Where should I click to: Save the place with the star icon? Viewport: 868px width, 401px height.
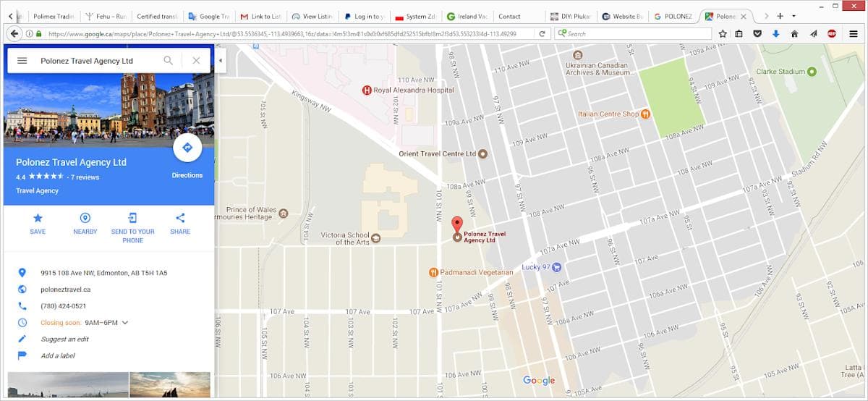38,218
